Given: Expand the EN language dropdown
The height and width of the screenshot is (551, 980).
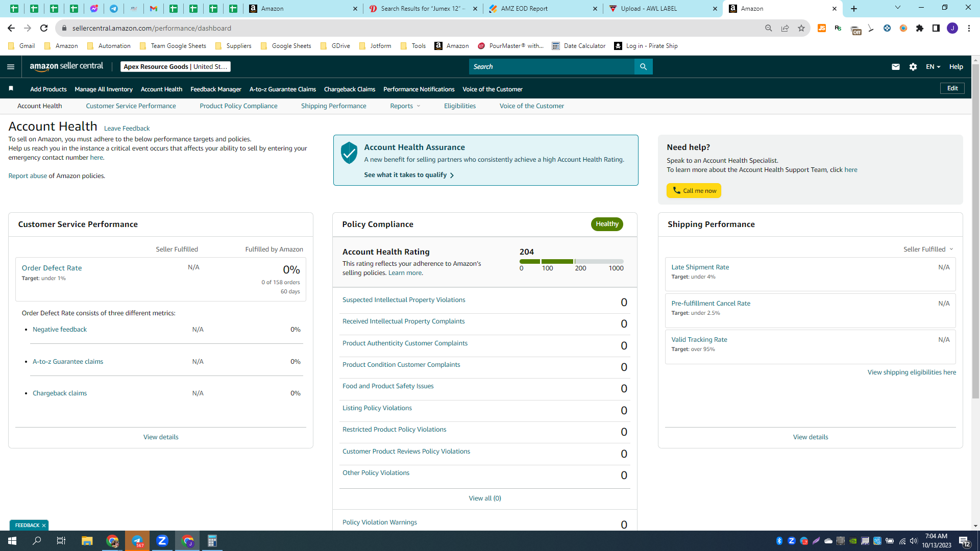Looking at the screenshot, I should coord(933,67).
